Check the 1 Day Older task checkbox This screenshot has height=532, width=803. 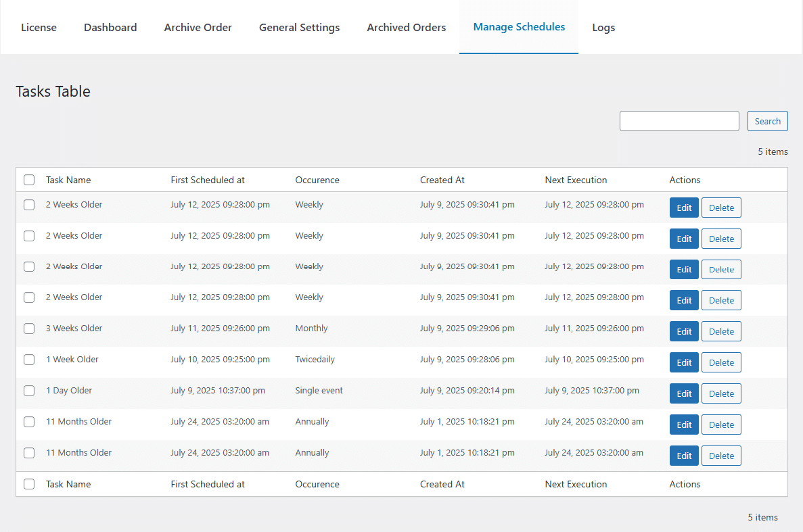(29, 391)
